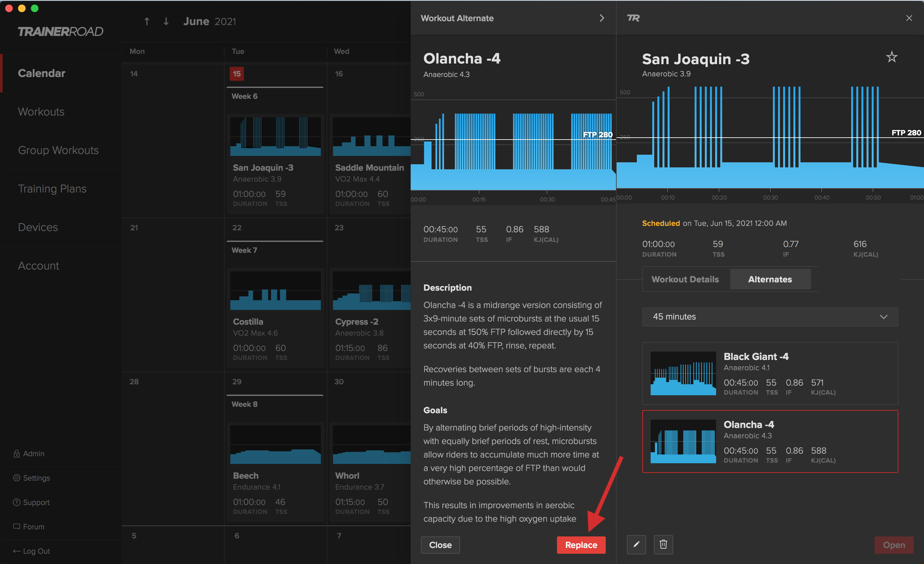
Task: Open the Forum link
Action: point(34,526)
